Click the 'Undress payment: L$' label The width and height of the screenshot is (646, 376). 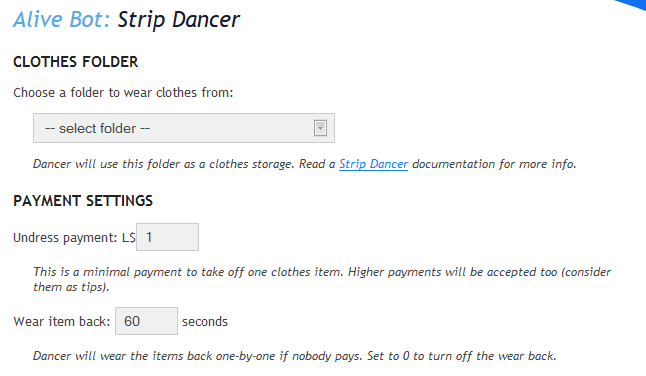point(74,238)
